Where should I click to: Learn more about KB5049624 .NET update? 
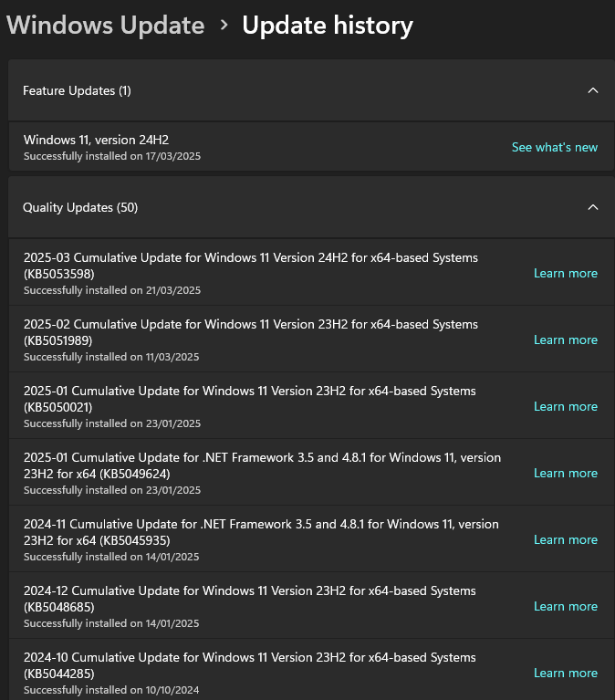coord(566,473)
